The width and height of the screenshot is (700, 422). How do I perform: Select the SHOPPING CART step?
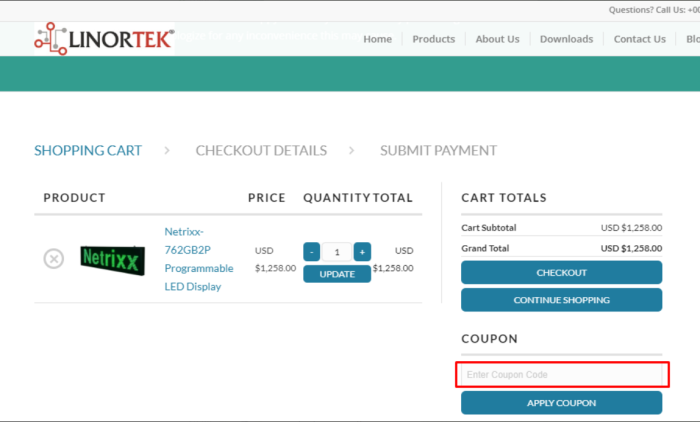tap(88, 150)
